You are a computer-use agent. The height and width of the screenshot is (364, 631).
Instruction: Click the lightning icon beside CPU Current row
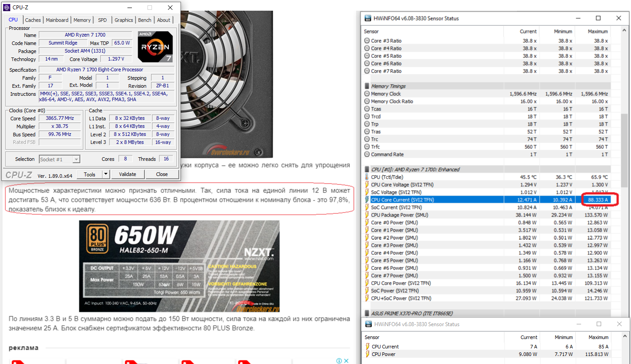click(x=368, y=347)
